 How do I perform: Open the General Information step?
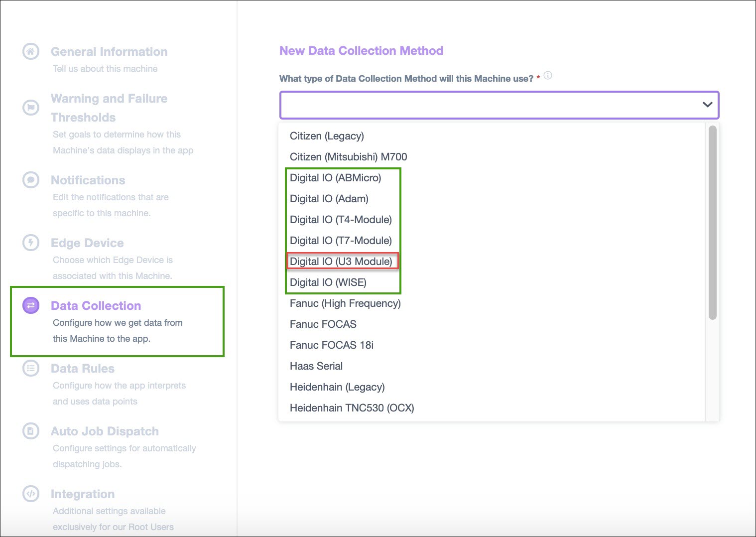pos(109,52)
